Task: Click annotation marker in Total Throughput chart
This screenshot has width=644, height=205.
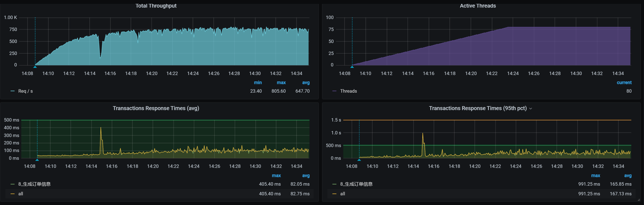Action: click(x=35, y=66)
